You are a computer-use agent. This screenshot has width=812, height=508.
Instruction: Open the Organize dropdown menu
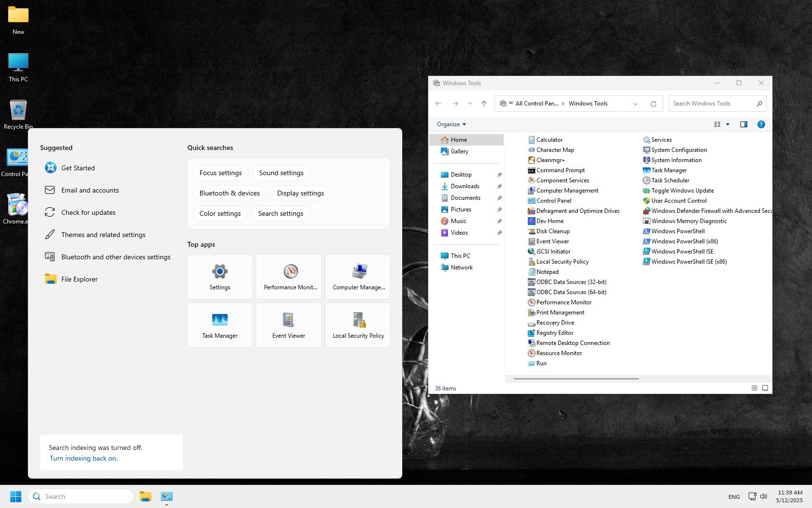pos(451,124)
